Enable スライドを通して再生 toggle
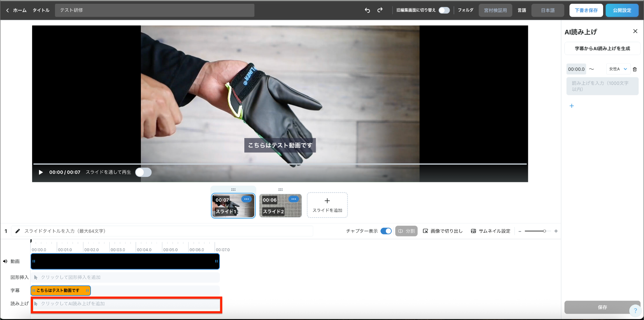This screenshot has height=320, width=644. (143, 172)
